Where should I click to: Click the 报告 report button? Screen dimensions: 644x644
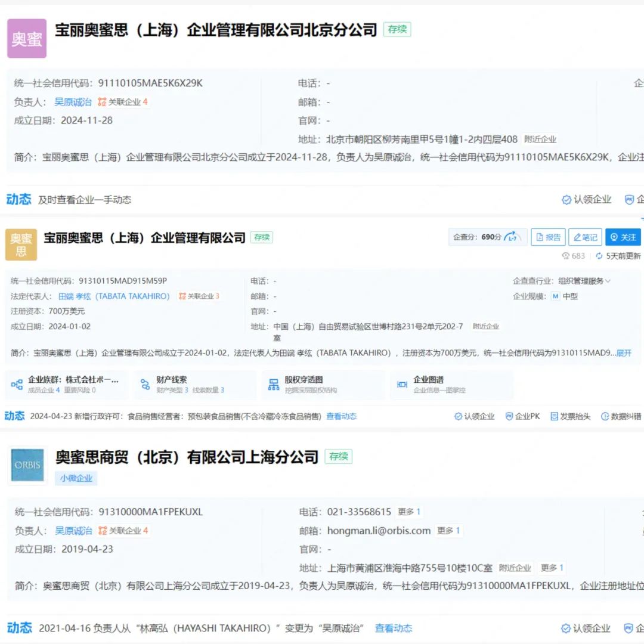tap(548, 237)
